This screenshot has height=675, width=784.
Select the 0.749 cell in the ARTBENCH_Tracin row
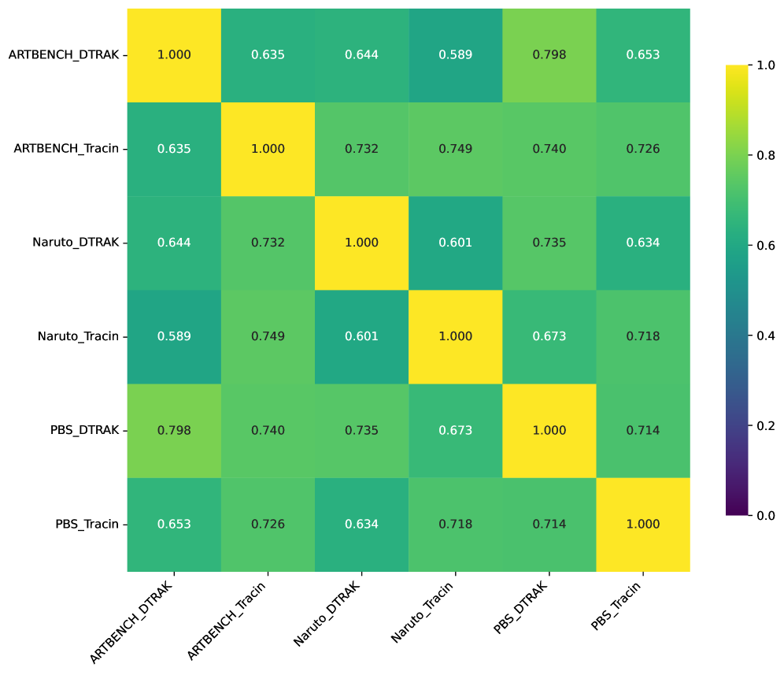pos(455,149)
